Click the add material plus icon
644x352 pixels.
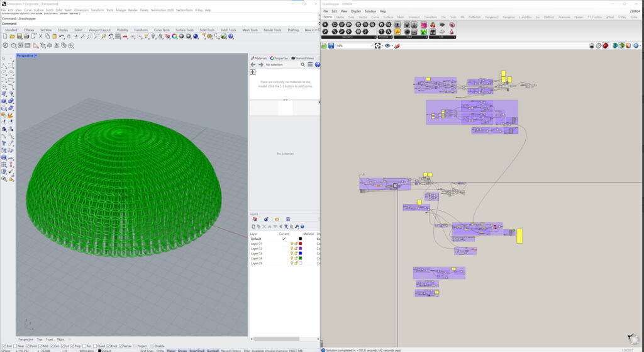tap(253, 72)
